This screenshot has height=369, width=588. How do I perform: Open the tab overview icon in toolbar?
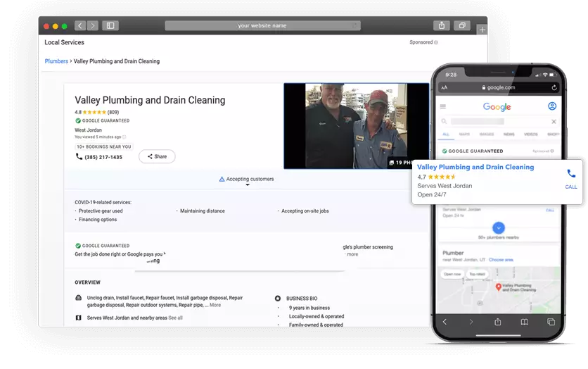pyautogui.click(x=462, y=25)
